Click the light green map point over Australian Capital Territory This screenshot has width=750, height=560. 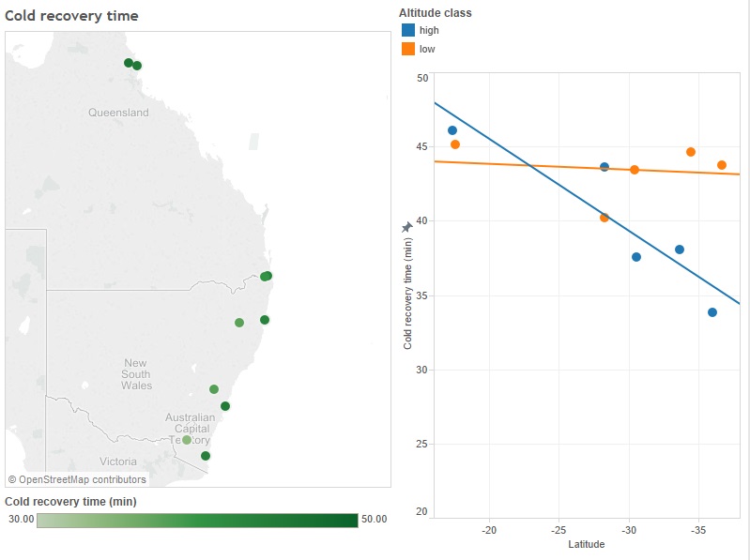coord(187,440)
